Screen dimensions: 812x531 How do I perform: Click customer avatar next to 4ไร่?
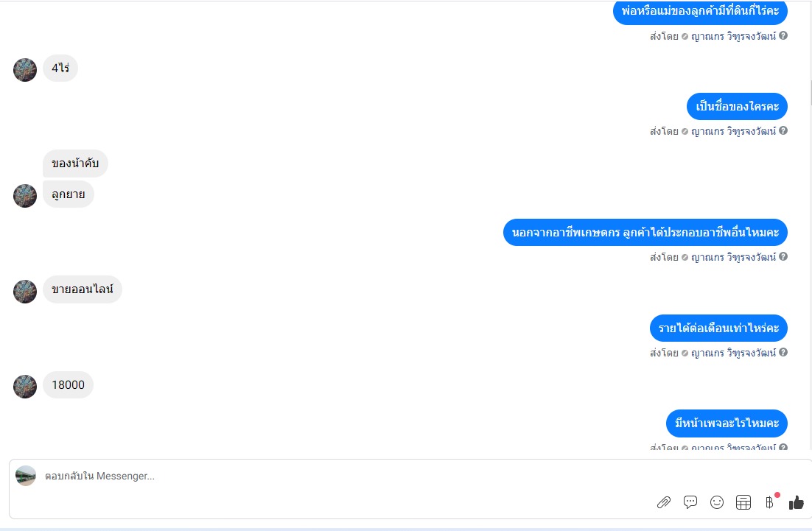pyautogui.click(x=25, y=70)
